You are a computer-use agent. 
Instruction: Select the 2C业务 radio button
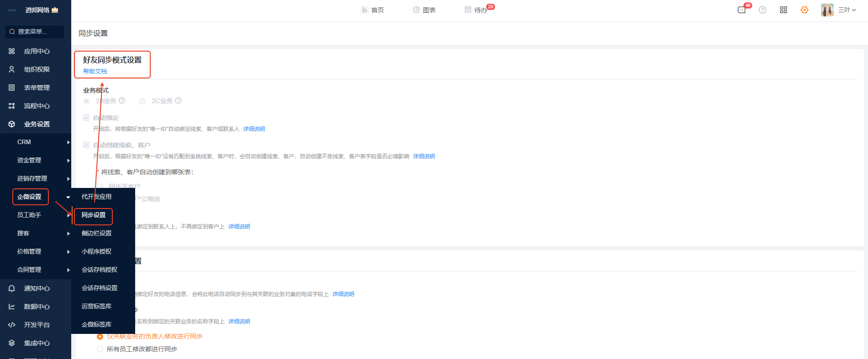coord(142,101)
